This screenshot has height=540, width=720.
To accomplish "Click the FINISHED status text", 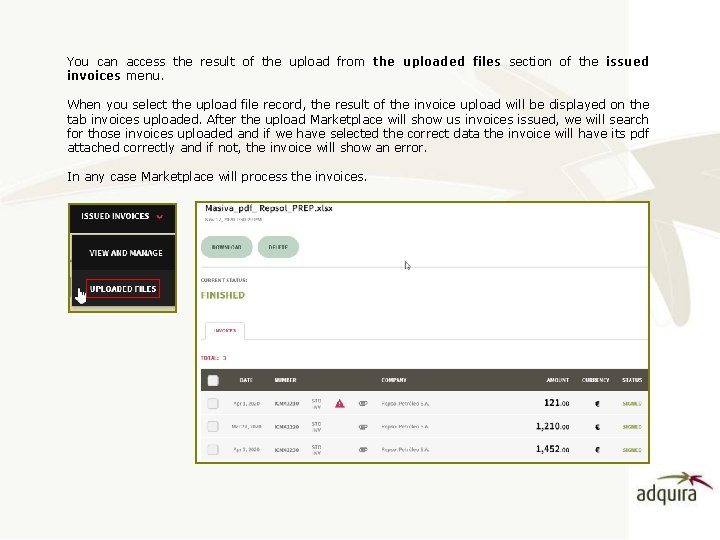I will click(223, 295).
